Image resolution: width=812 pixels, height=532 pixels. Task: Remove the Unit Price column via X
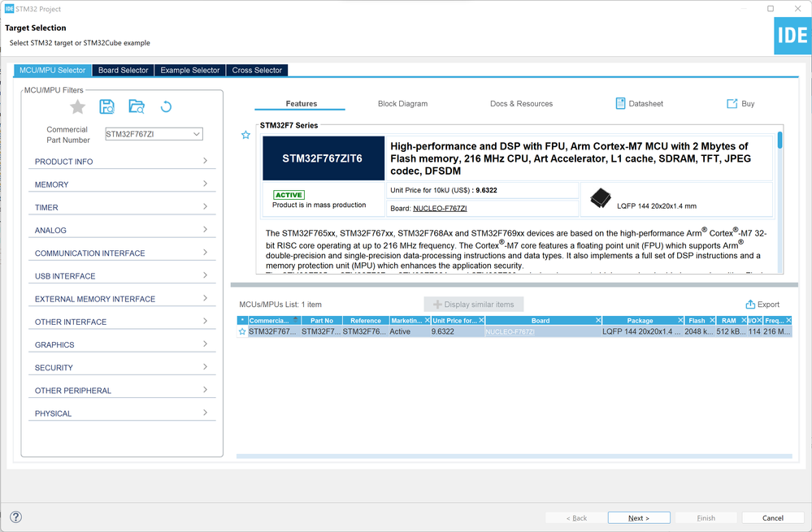click(481, 320)
